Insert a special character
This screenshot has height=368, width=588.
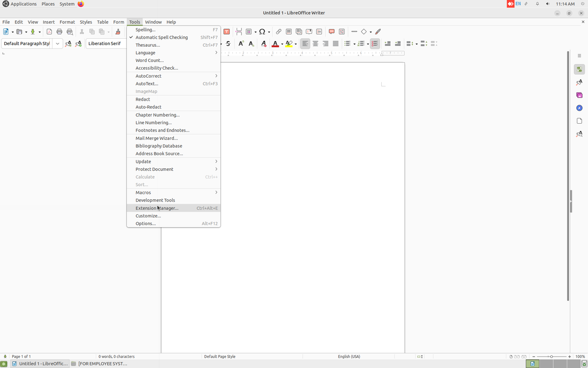click(262, 31)
